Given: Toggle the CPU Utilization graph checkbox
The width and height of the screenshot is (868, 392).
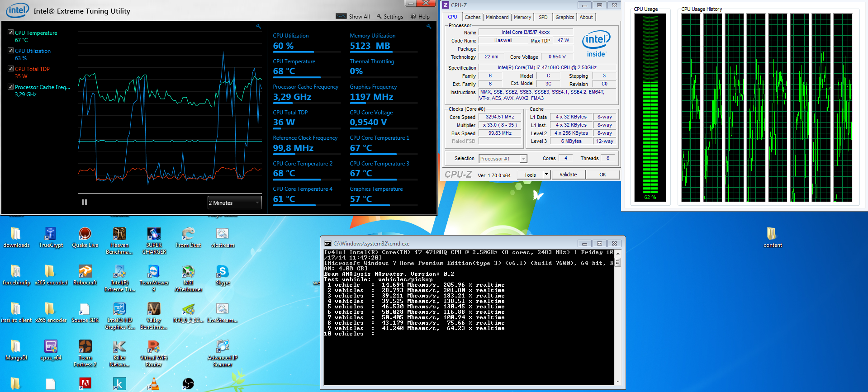Looking at the screenshot, I should pyautogui.click(x=10, y=51).
